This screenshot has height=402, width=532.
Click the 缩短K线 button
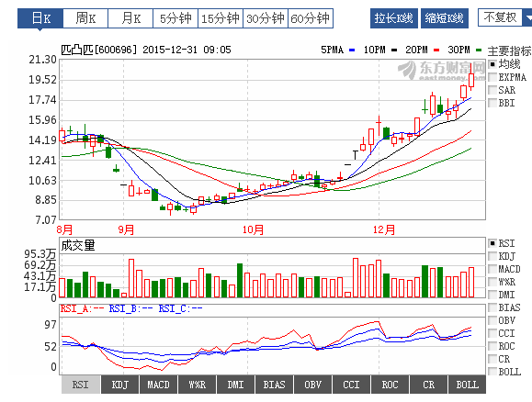(x=445, y=18)
